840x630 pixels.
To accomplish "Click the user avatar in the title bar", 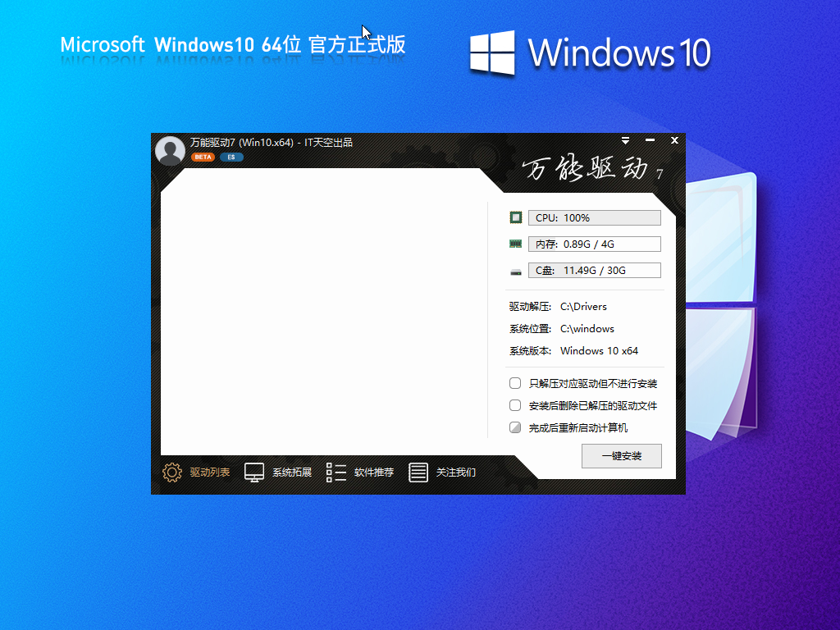I will coord(170,150).
